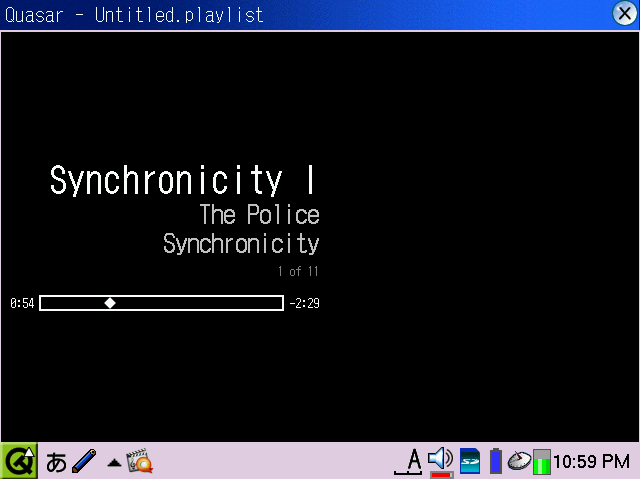Screen dimensions: 640x479
Task: Open the pencil handwriting input
Action: (x=84, y=461)
